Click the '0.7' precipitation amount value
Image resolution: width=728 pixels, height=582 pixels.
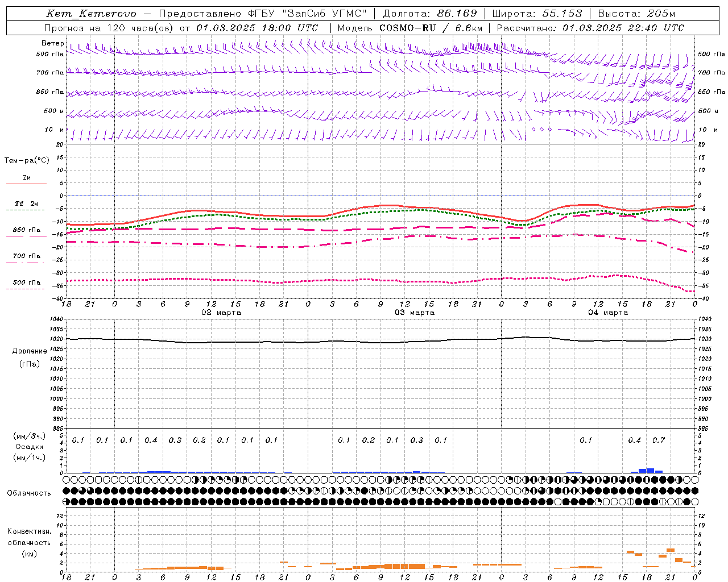click(659, 440)
